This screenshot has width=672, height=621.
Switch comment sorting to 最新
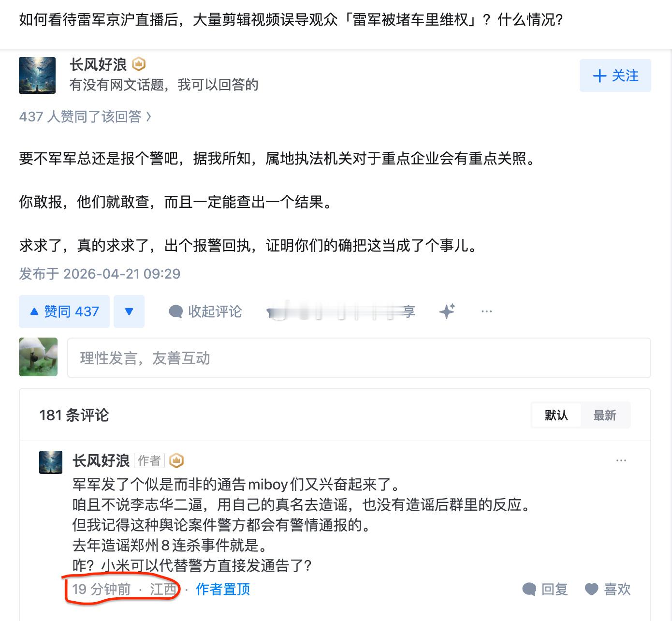[x=605, y=415]
